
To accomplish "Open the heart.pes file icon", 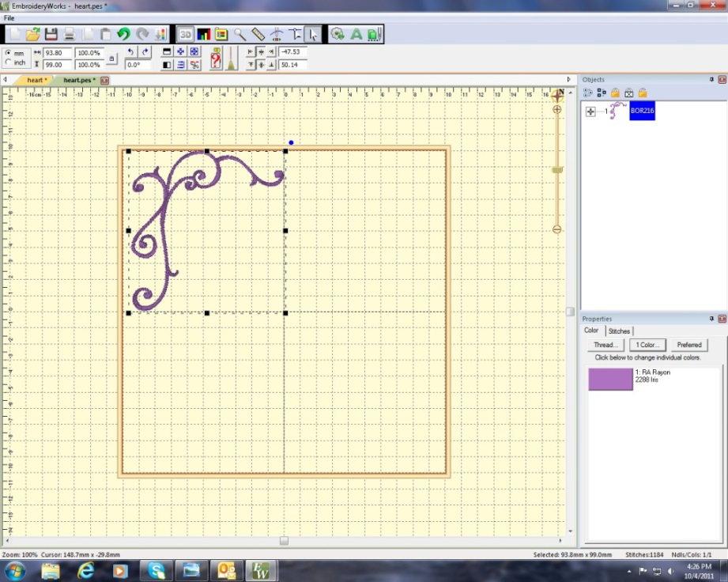I will (x=79, y=80).
